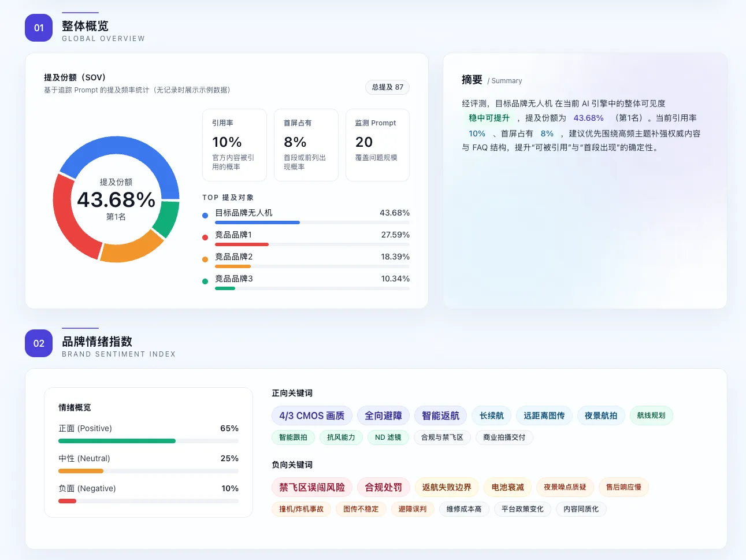This screenshot has height=560, width=746.
Task: Click the 竞品品牌3 progress bar
Action: (312, 288)
